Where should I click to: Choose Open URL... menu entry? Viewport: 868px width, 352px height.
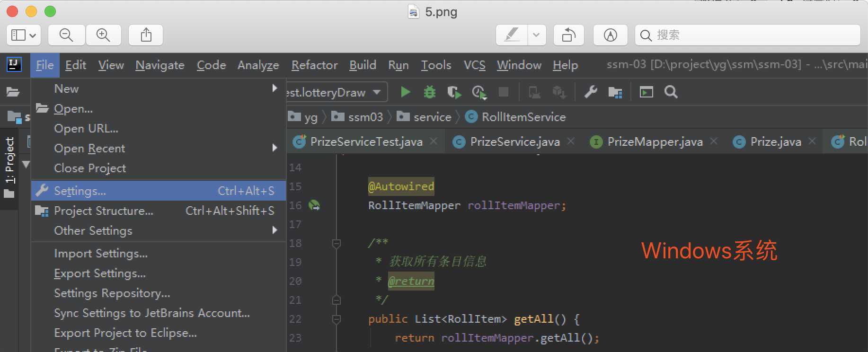pyautogui.click(x=159, y=129)
